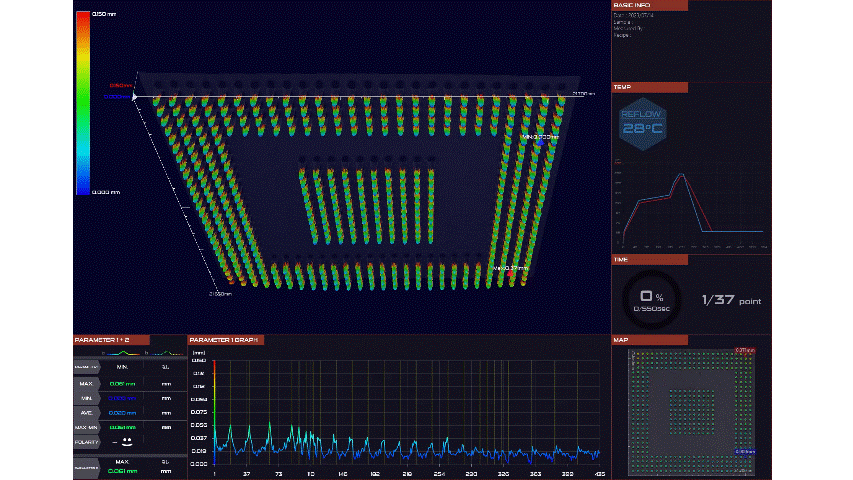The height and width of the screenshot is (480, 853).
Task: Click the peak of the temperature profile graph
Action: 681,174
